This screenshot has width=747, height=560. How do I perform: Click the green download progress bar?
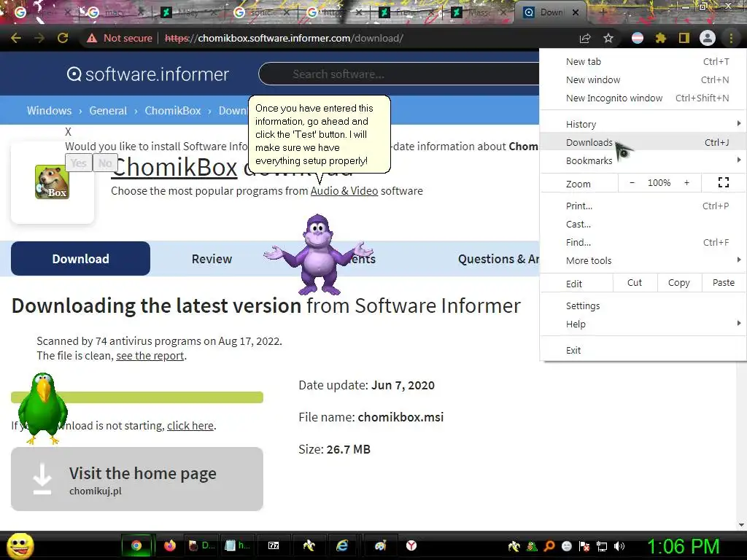click(137, 397)
